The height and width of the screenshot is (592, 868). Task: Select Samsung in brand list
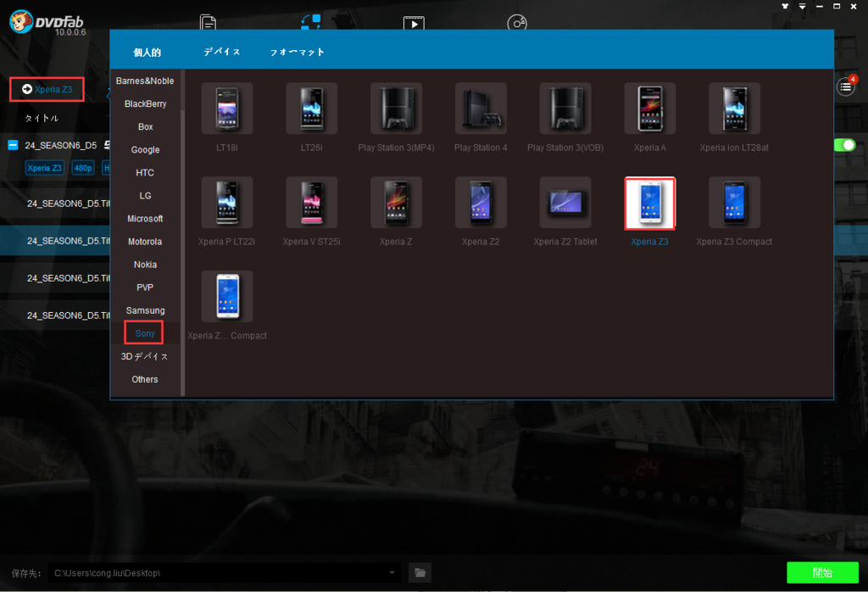(x=145, y=310)
